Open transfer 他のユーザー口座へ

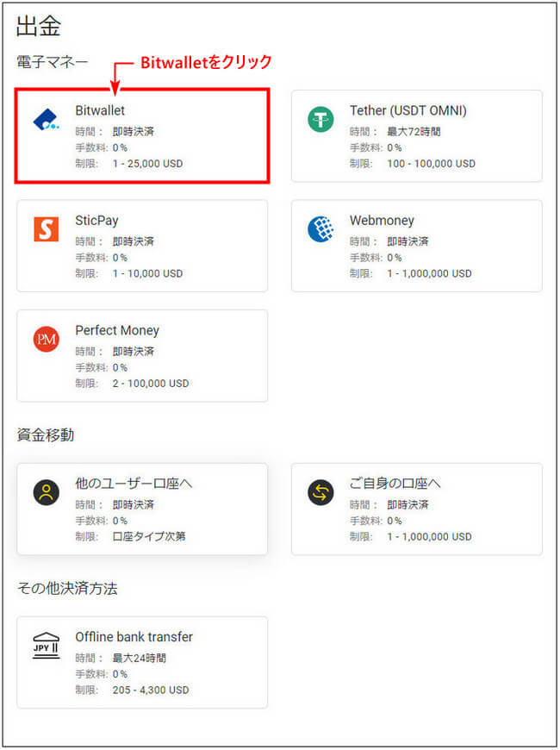click(142, 509)
